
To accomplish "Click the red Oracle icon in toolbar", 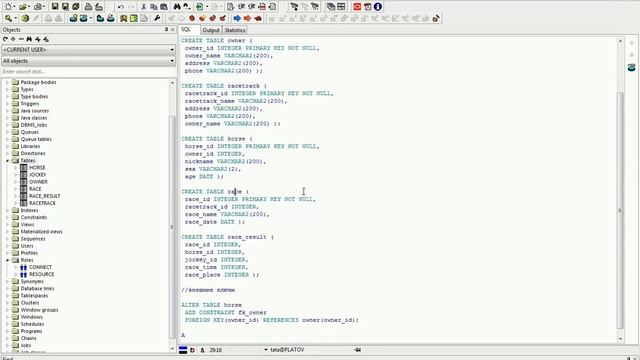I will click(x=357, y=7).
